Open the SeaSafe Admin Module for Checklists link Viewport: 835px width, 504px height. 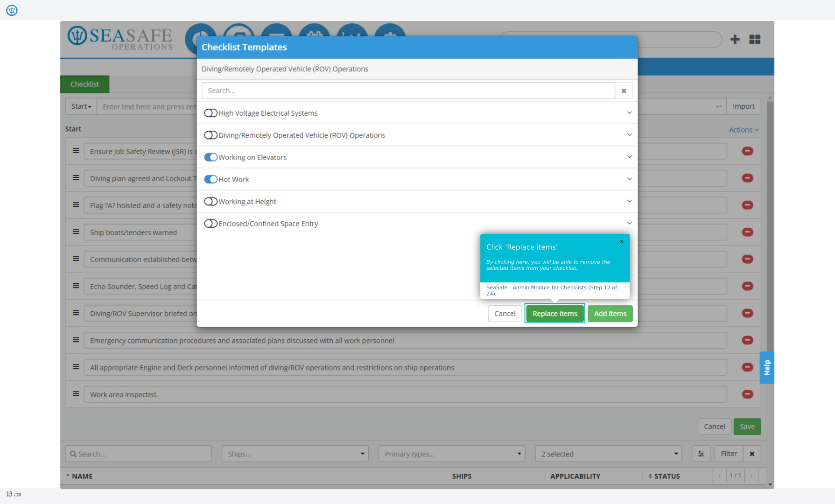click(x=551, y=290)
